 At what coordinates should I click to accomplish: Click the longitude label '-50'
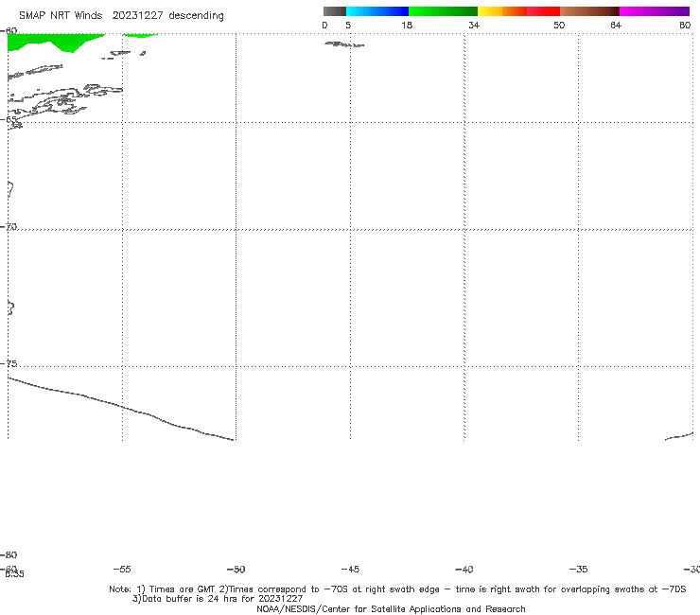[x=236, y=569]
